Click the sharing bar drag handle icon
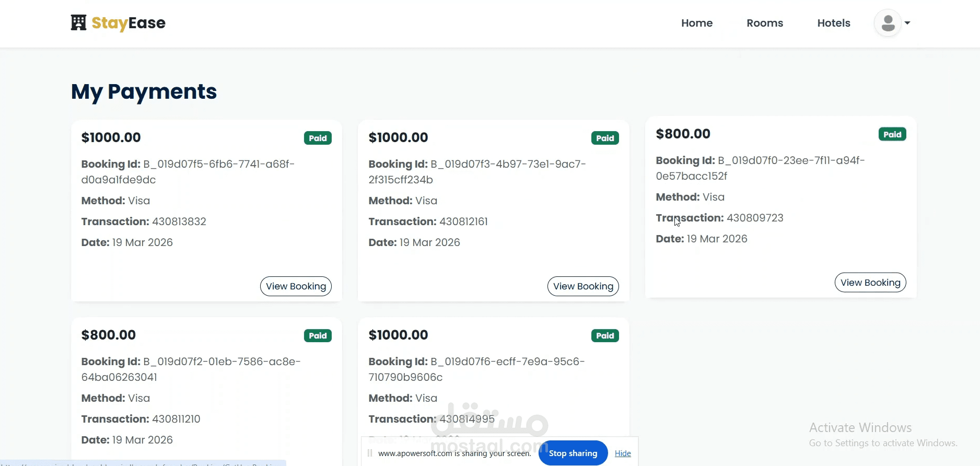The height and width of the screenshot is (466, 980). 370,453
